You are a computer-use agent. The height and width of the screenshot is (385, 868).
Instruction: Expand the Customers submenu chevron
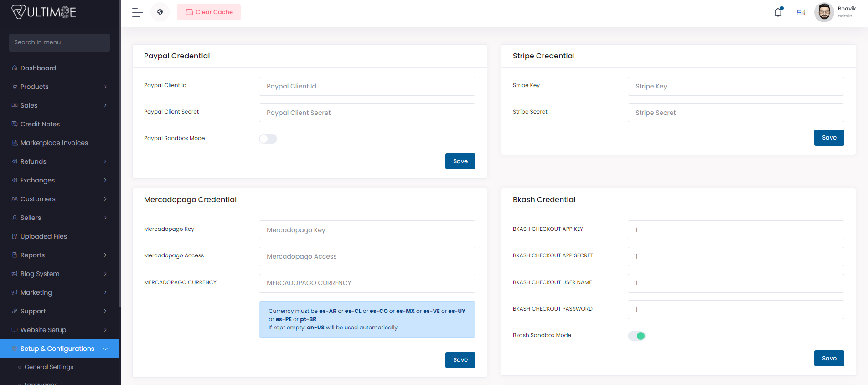(105, 199)
